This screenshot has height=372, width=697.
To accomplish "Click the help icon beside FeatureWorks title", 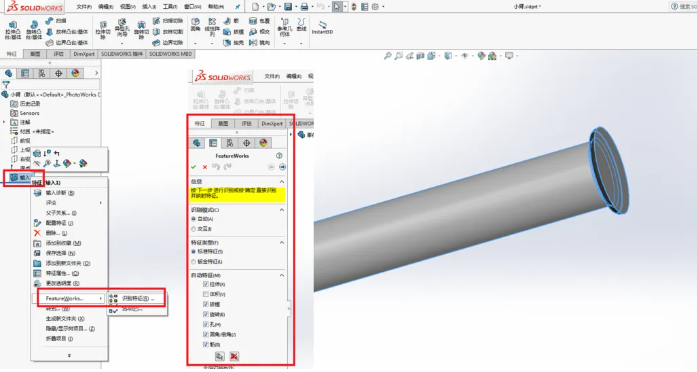I will [279, 156].
